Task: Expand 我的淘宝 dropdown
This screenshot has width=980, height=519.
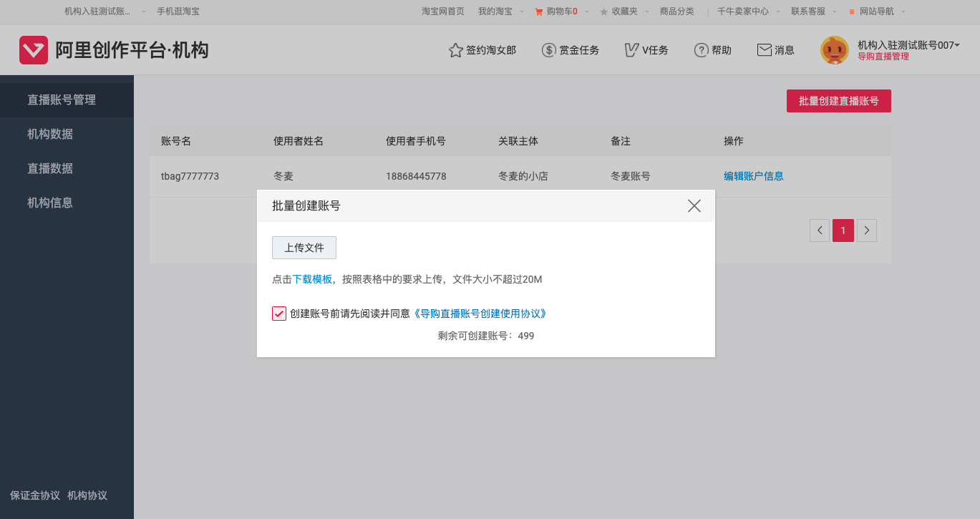Action: [x=520, y=11]
